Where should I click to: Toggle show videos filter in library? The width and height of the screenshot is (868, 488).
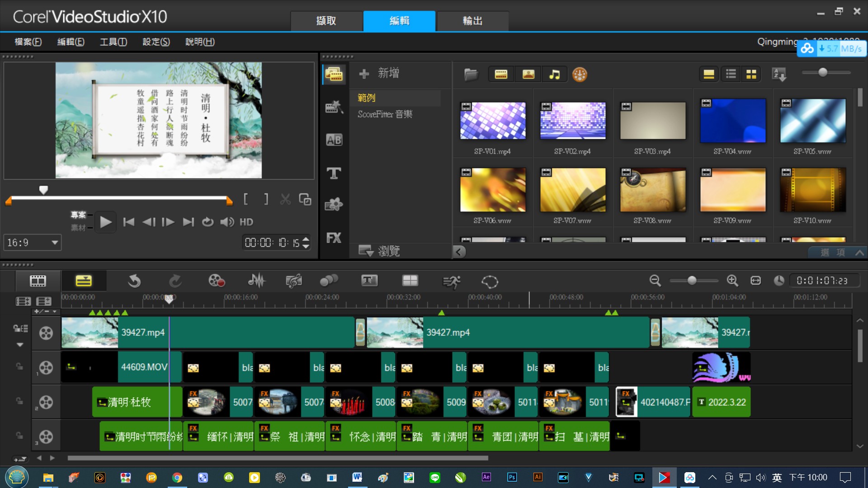pos(501,75)
